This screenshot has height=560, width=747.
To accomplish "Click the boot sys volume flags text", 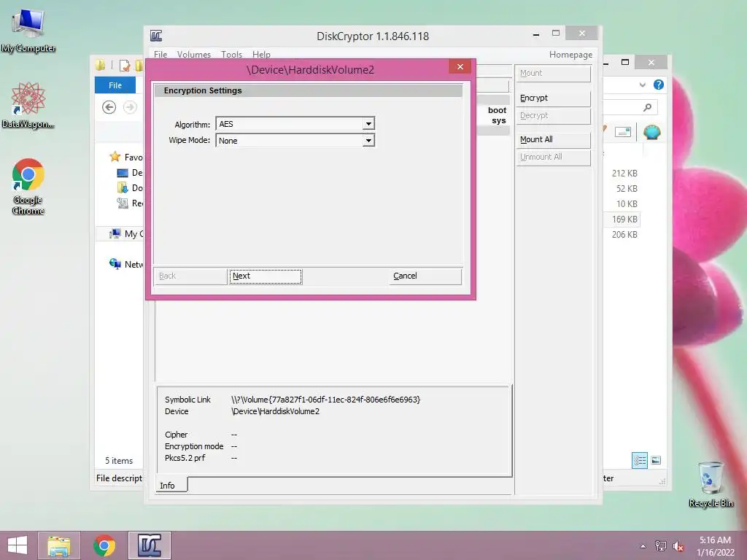I will [x=498, y=115].
